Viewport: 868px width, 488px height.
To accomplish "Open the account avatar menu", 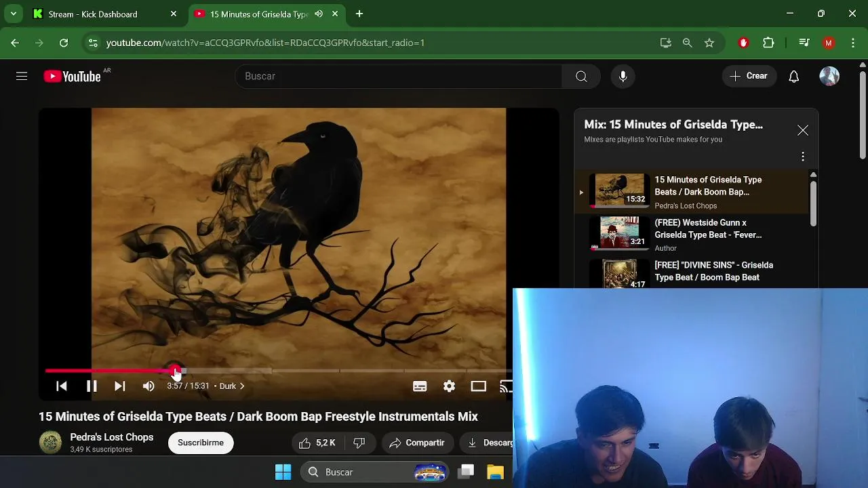I will tap(829, 77).
